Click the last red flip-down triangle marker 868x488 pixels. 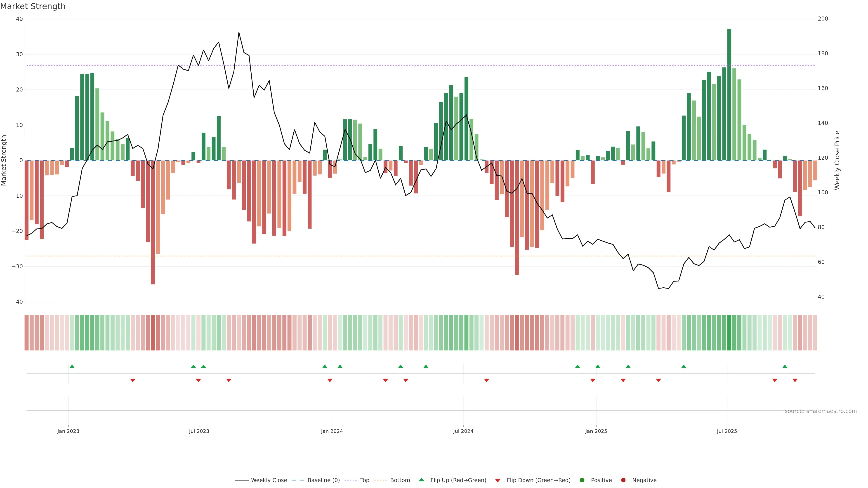(795, 380)
